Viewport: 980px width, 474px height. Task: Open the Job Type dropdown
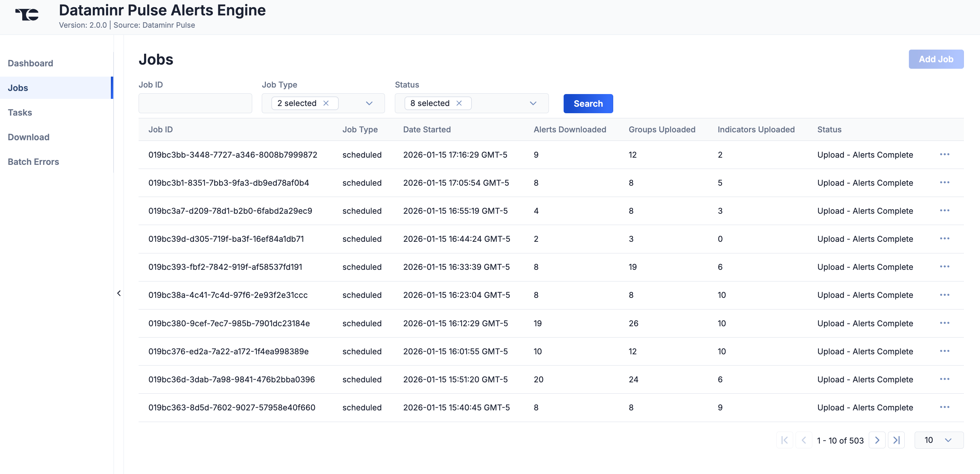[369, 103]
